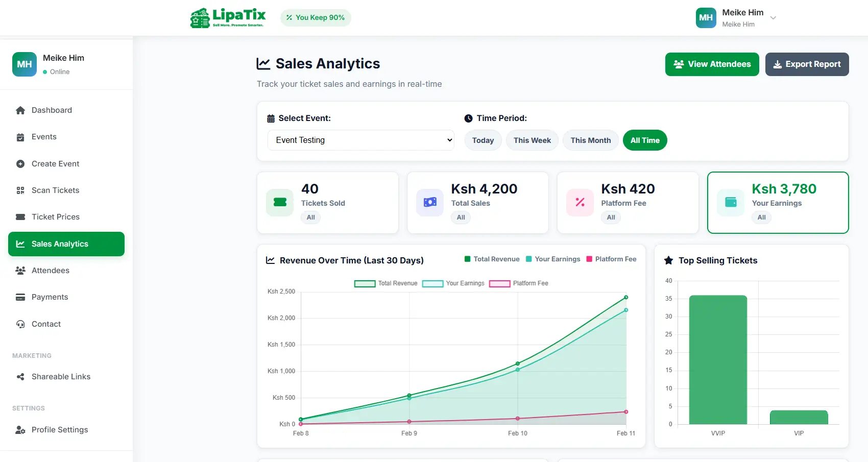Select the Today time period
Image resolution: width=868 pixels, height=462 pixels.
[x=483, y=140]
